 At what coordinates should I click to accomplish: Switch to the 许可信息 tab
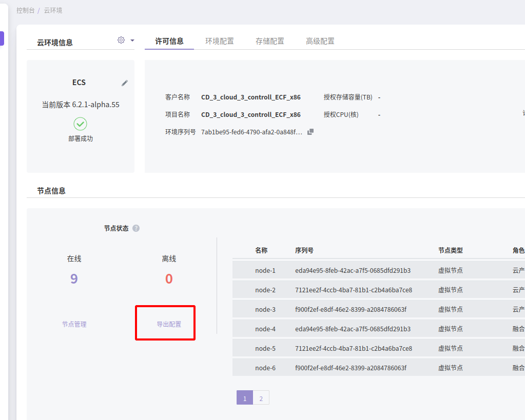(169, 41)
